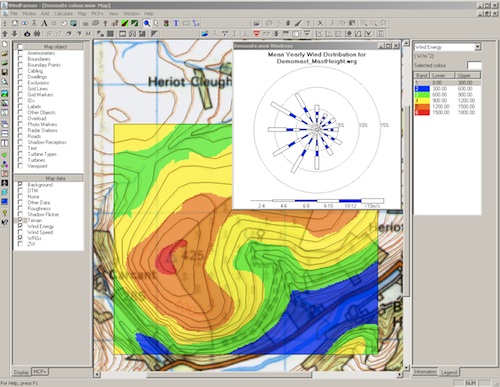Switch to the MCP+ tab
The height and width of the screenshot is (387, 500).
[40, 371]
